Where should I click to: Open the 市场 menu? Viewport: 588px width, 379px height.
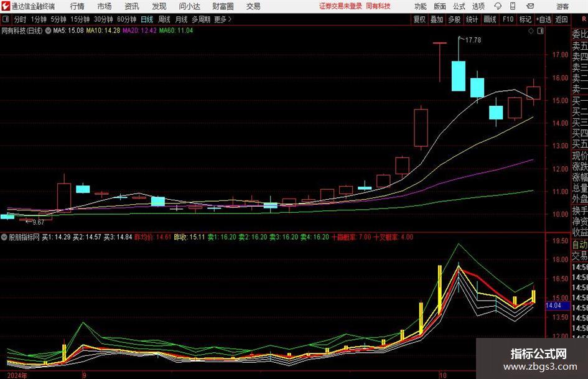pos(105,6)
